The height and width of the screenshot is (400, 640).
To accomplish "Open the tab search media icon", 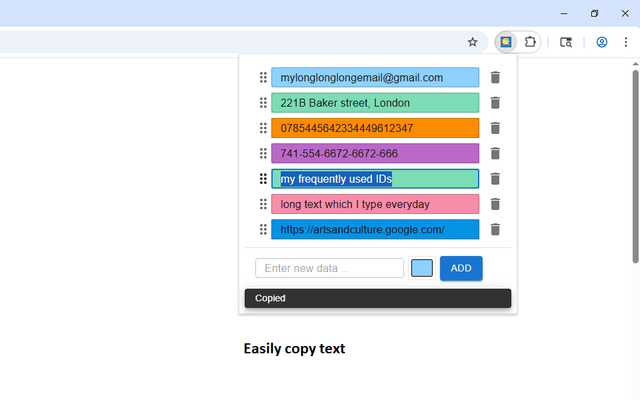I will tap(566, 42).
